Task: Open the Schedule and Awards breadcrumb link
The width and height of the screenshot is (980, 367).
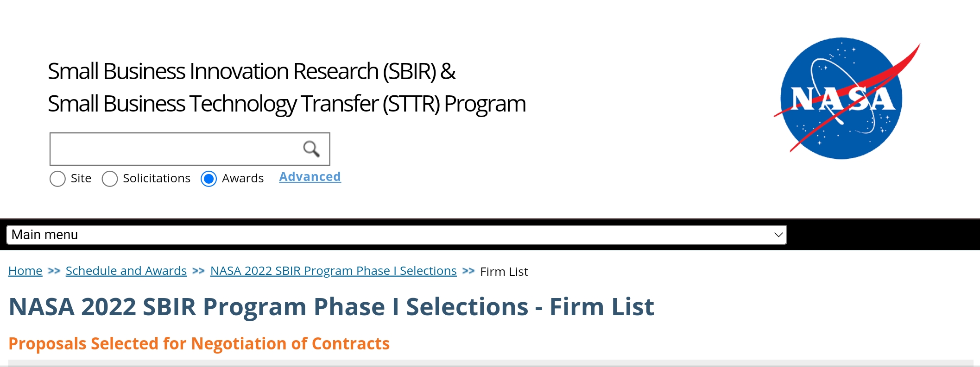Action: [126, 271]
